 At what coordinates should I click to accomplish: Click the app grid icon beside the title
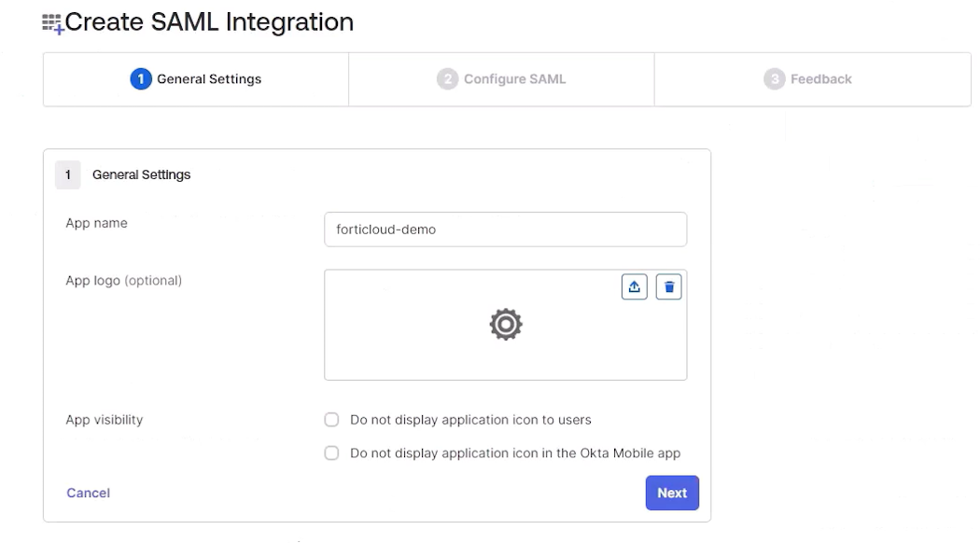point(52,24)
